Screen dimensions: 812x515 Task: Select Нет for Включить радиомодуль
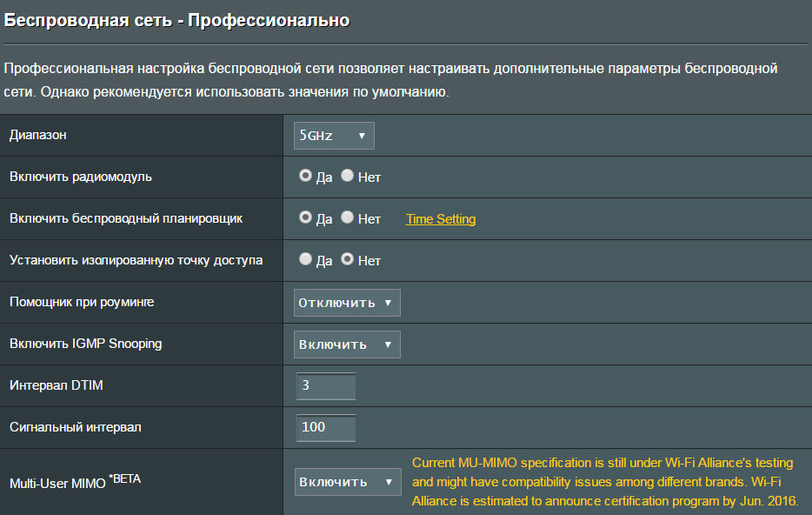pyautogui.click(x=347, y=176)
